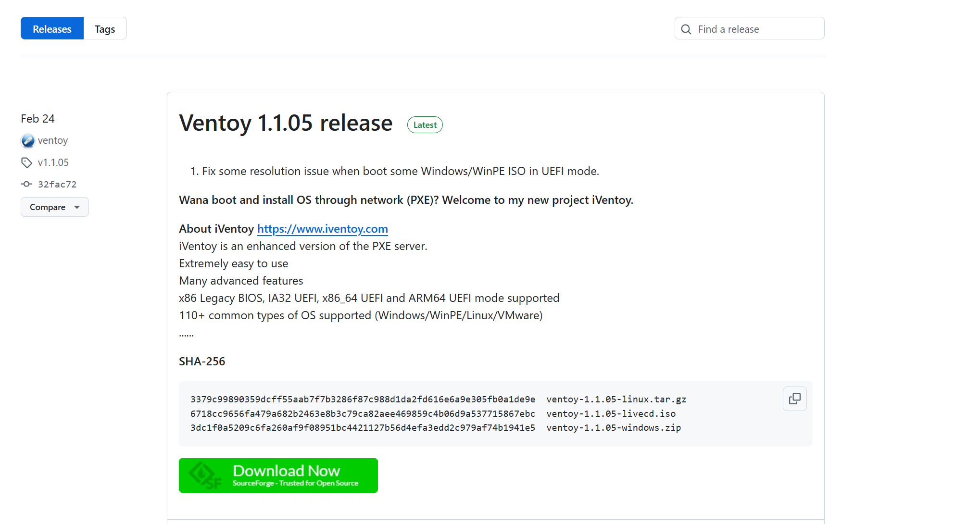
Task: Click the linux.tar.gz checksum line
Action: click(x=438, y=399)
